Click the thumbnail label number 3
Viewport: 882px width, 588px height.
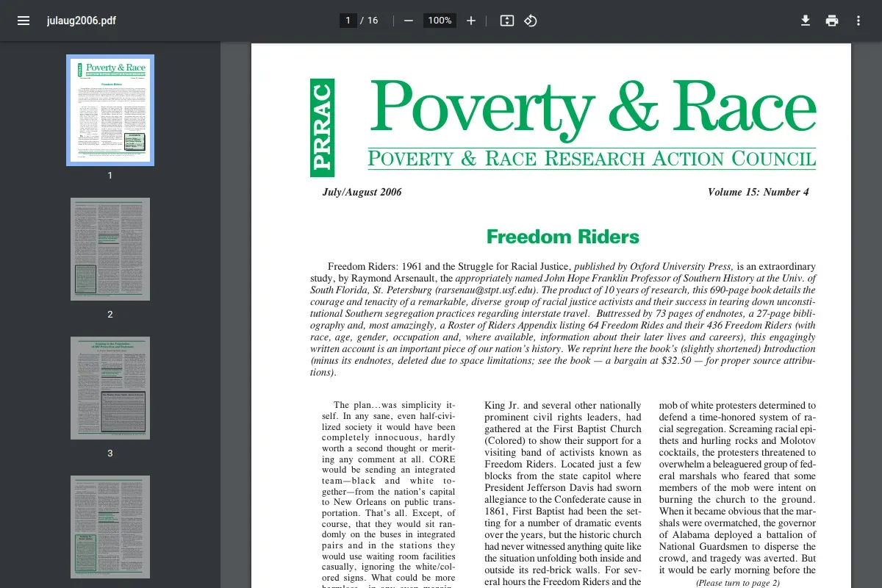pos(110,453)
